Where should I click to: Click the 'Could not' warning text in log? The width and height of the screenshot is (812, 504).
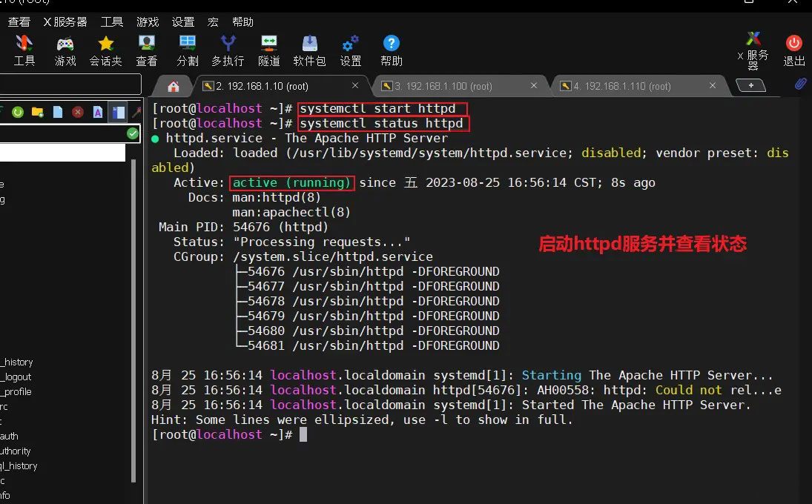pos(688,390)
